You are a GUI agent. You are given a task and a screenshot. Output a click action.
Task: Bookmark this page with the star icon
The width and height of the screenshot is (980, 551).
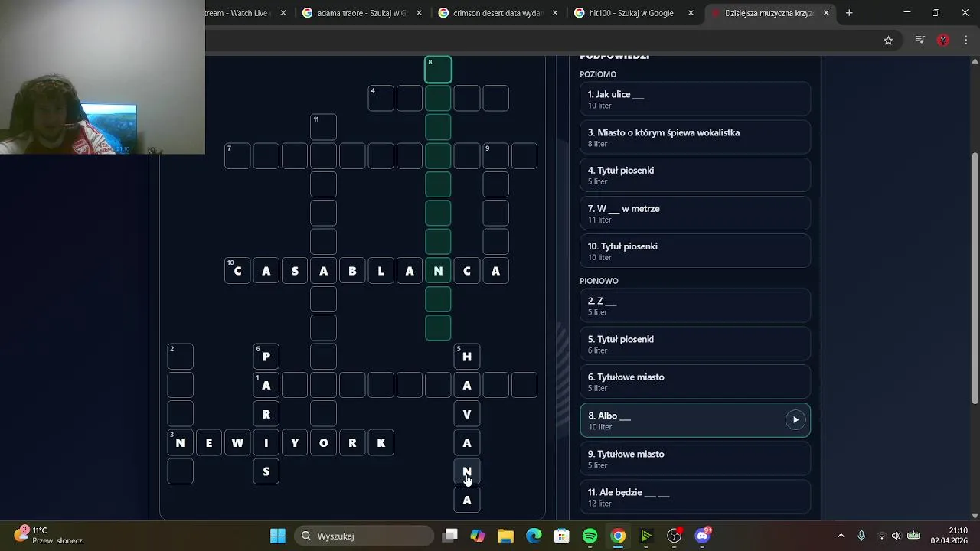(x=888, y=41)
